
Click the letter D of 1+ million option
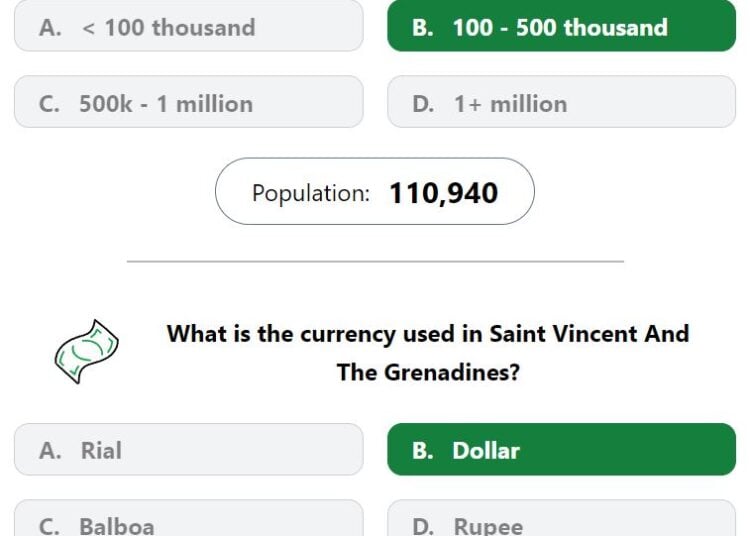(x=423, y=104)
